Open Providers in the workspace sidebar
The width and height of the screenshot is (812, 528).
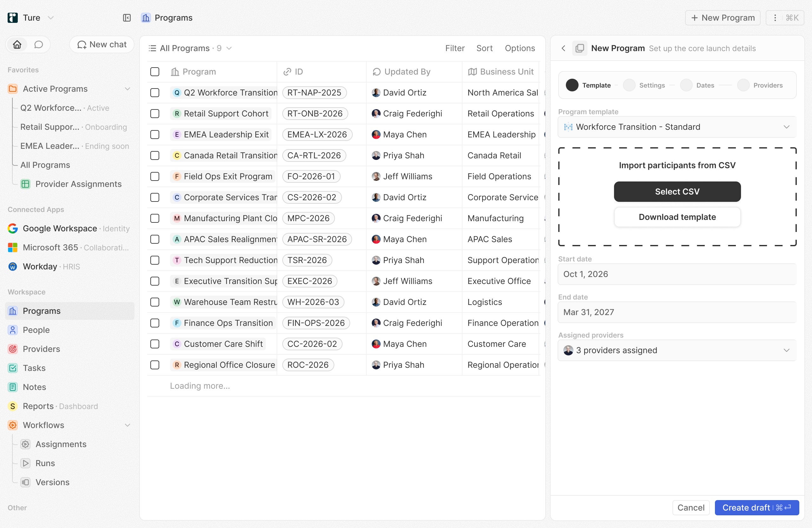(x=69, y=349)
